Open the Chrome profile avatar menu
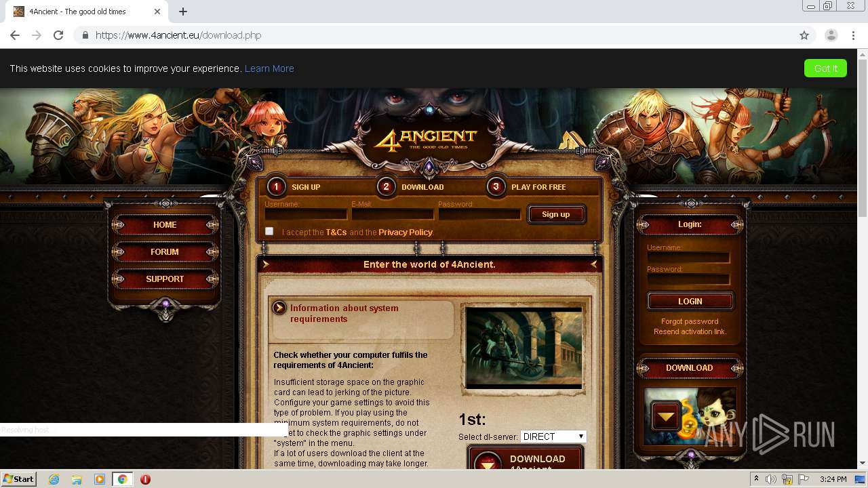868x488 pixels. click(x=831, y=35)
